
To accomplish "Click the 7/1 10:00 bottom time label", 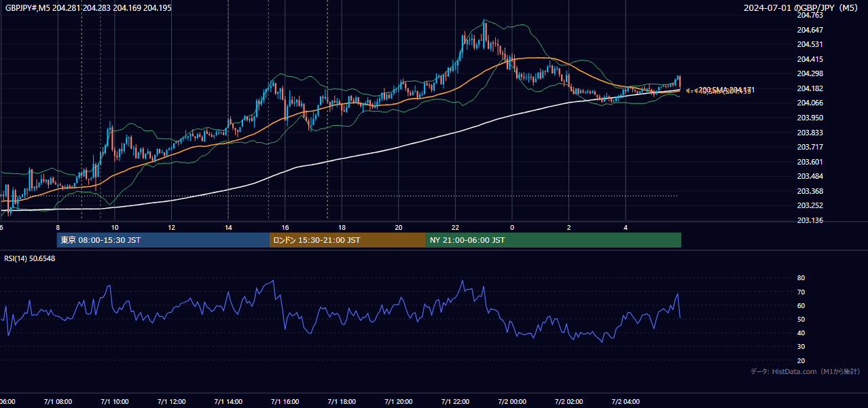I will pos(114,402).
